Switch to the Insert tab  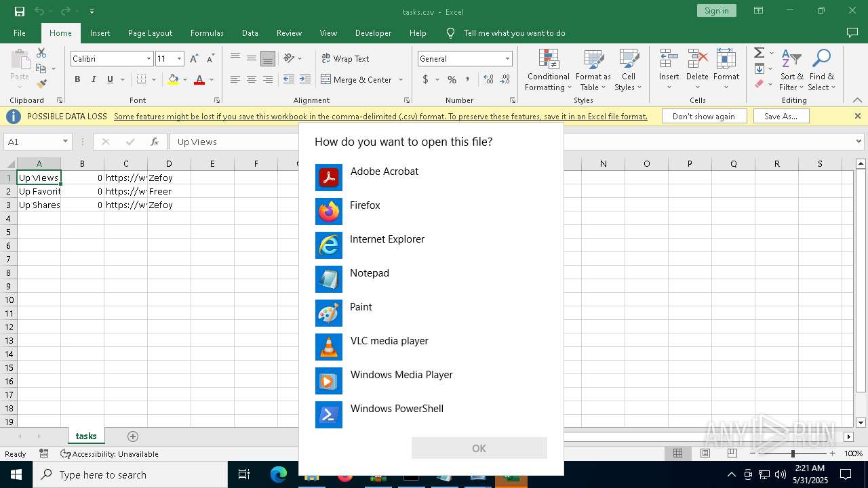100,33
